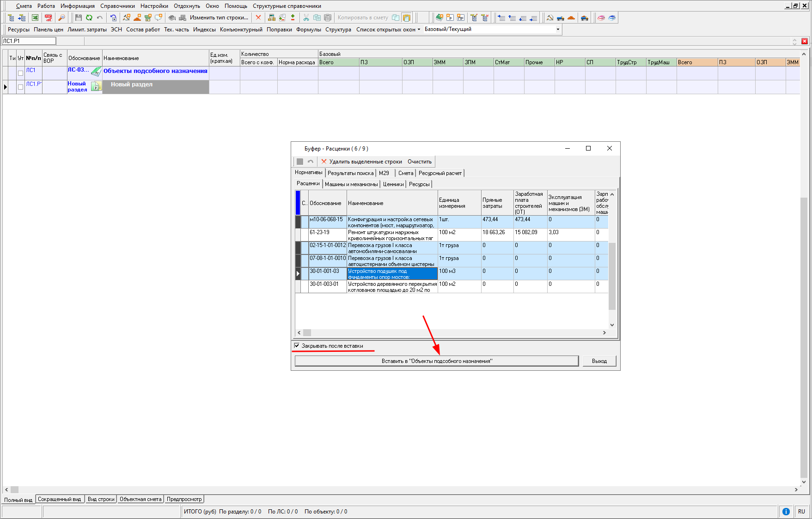Click the 'RU' language indicator
812x519 pixels.
pos(801,511)
